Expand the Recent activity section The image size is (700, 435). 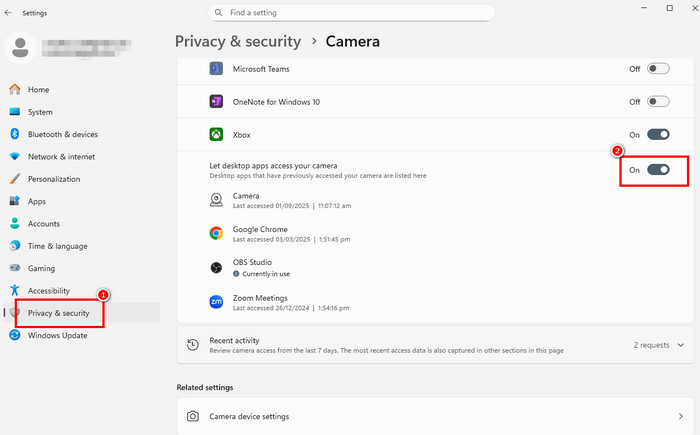pyautogui.click(x=681, y=345)
